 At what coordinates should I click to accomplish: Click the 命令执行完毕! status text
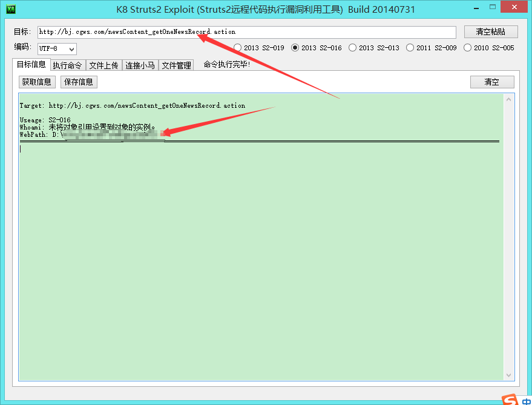click(x=226, y=64)
